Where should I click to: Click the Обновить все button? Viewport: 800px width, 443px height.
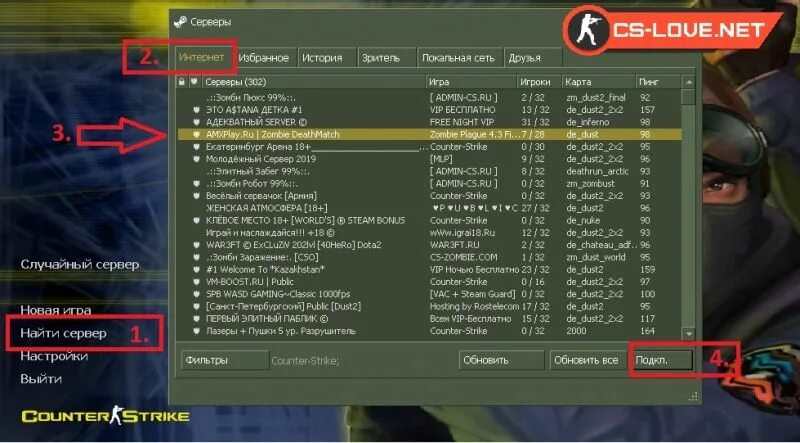pos(588,360)
